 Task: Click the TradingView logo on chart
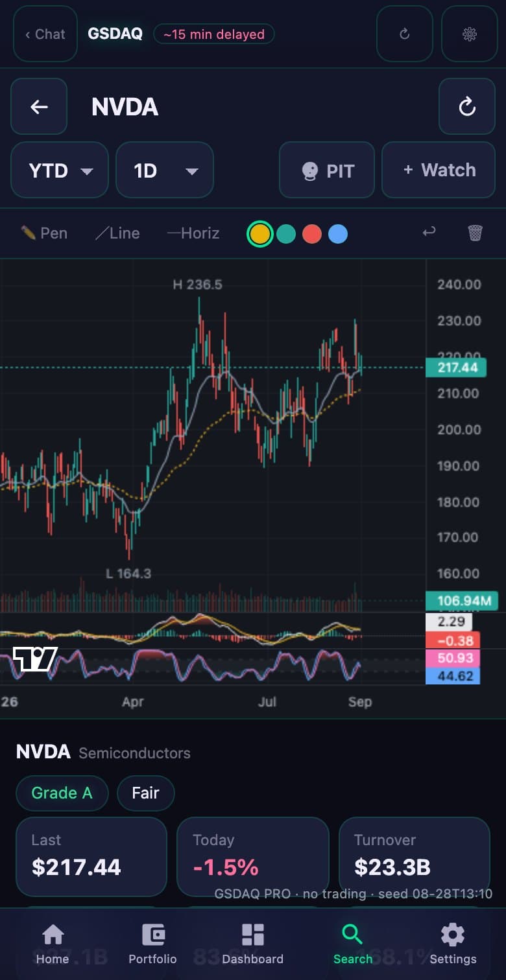click(35, 659)
